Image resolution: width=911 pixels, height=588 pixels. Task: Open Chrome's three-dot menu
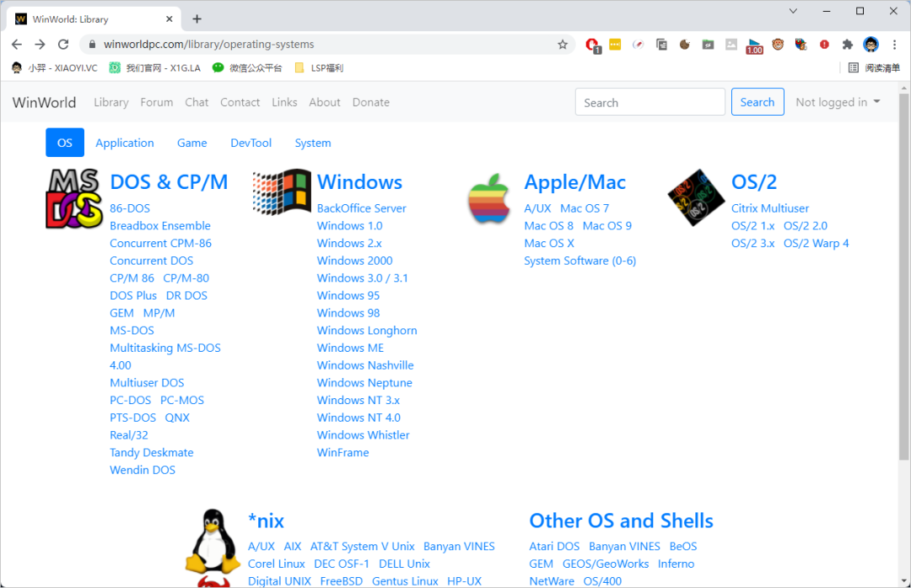click(894, 45)
